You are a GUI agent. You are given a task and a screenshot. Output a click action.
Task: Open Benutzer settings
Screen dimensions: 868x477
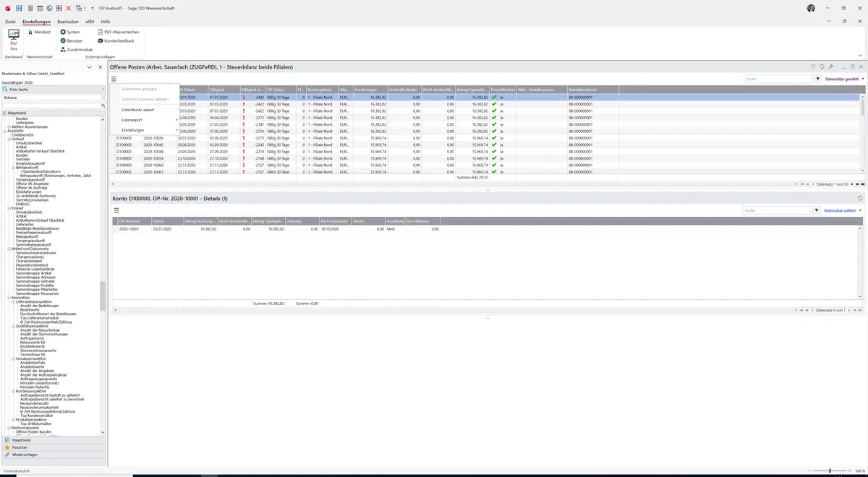click(72, 40)
